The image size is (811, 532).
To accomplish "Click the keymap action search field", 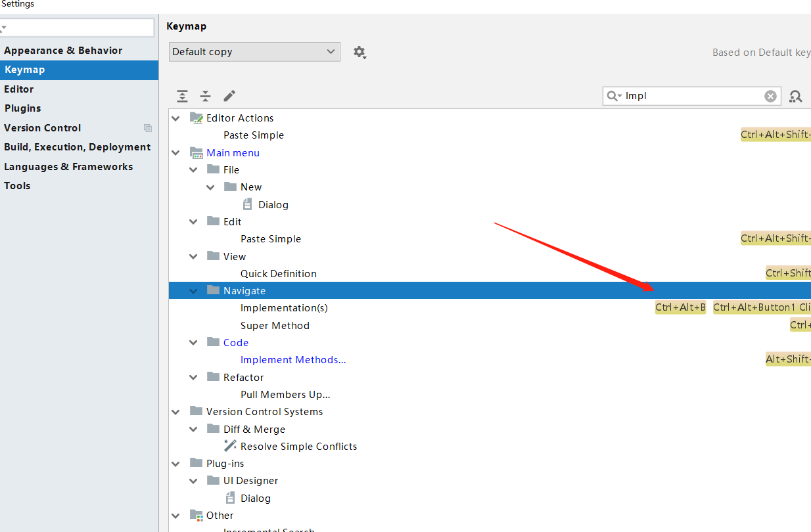I will 692,96.
